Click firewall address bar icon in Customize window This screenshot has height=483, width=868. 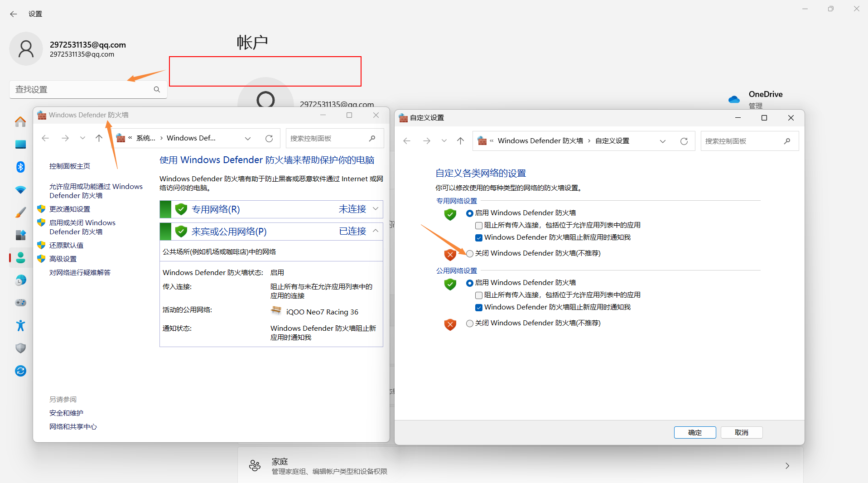(x=482, y=141)
